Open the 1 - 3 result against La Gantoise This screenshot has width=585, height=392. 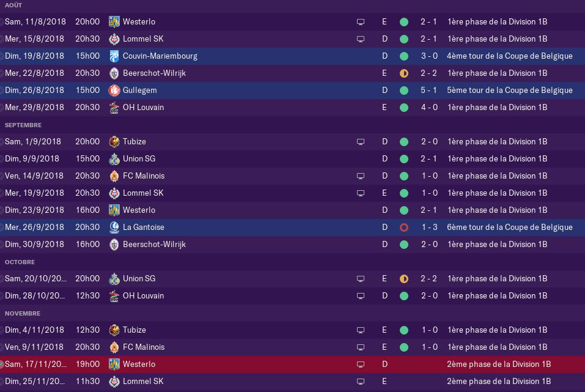coord(429,227)
